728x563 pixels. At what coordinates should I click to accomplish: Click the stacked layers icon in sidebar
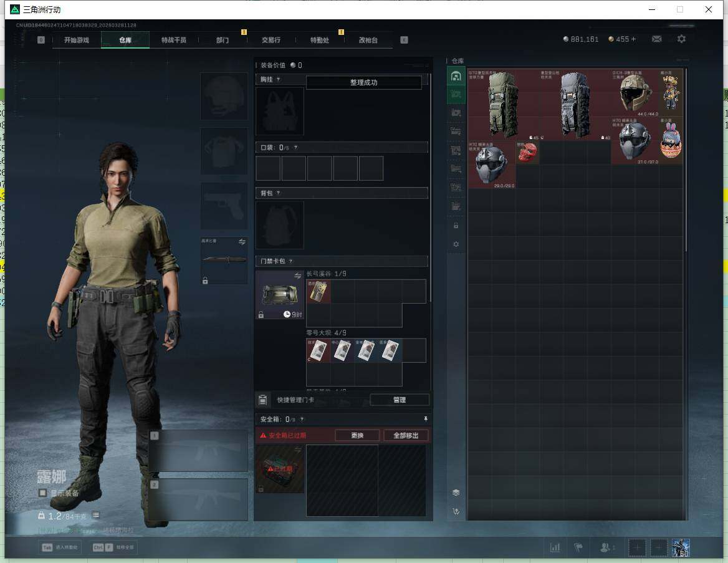click(456, 493)
